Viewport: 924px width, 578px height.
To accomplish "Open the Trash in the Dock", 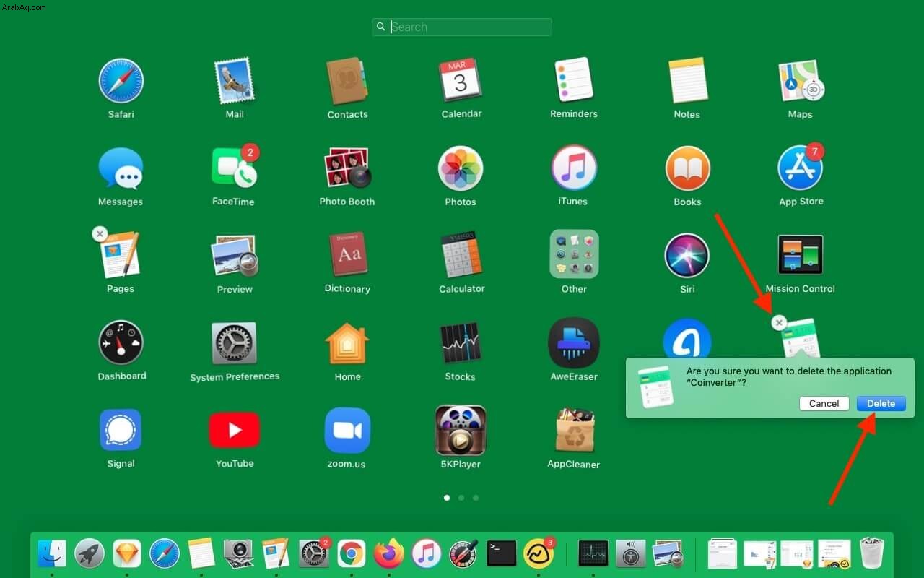I will click(x=872, y=553).
